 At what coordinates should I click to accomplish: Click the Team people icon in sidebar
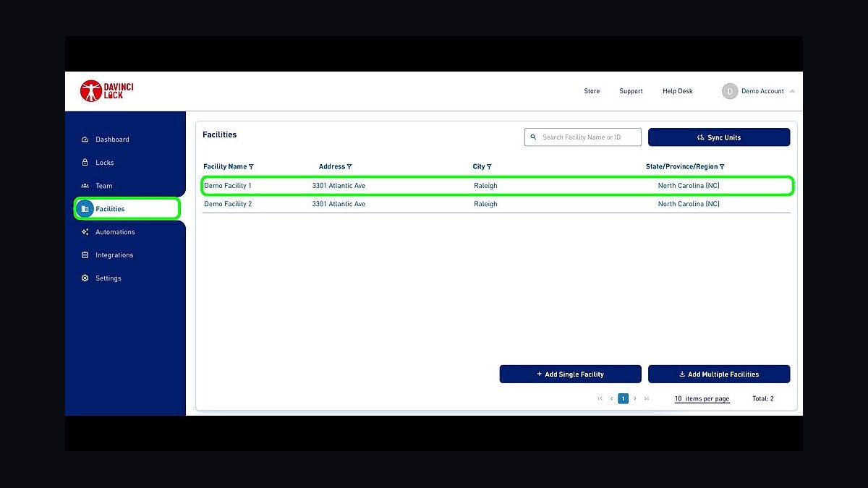tap(85, 186)
